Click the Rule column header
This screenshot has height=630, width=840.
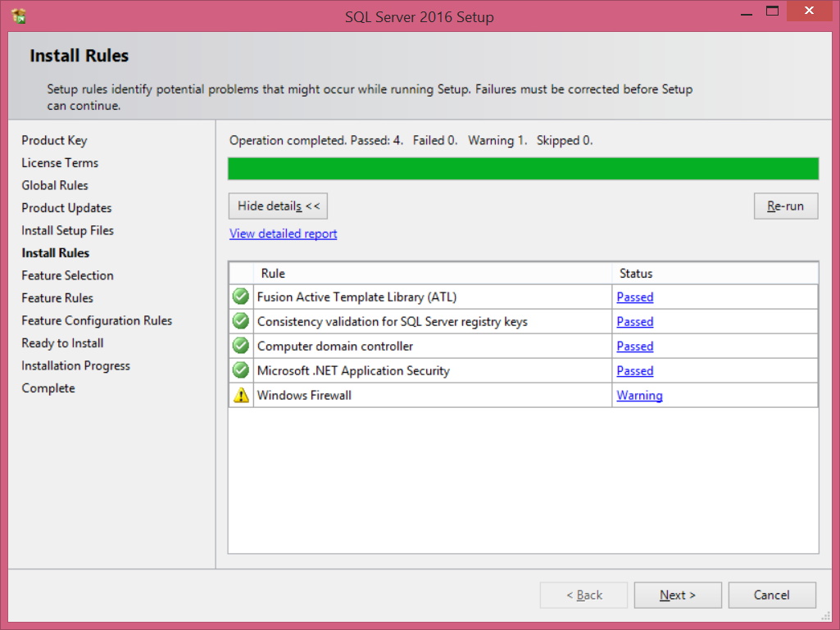point(433,273)
